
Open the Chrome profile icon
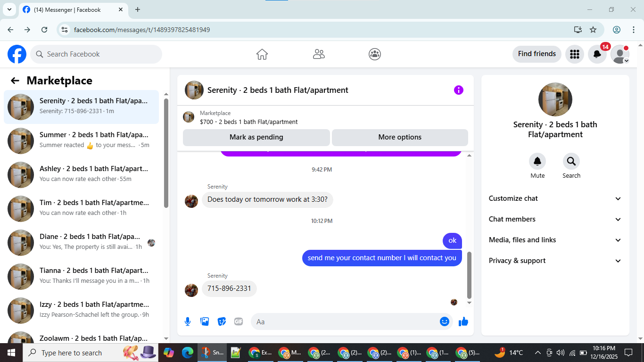click(617, 30)
